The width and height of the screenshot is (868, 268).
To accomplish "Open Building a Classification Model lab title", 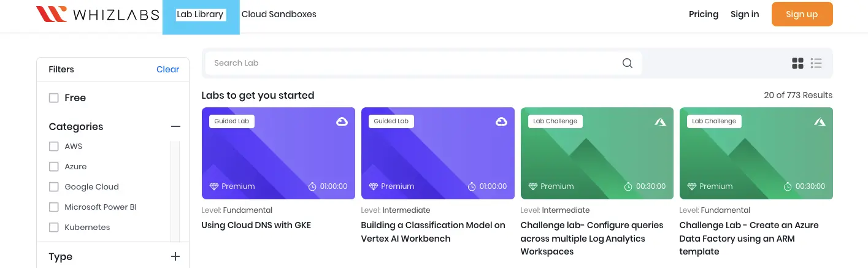I will coord(433,232).
